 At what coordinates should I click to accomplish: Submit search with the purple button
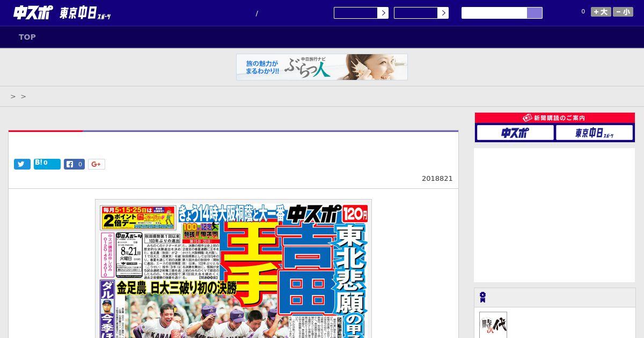[535, 13]
